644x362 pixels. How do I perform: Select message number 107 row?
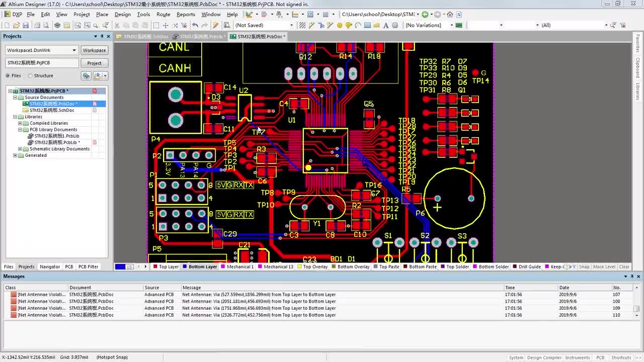coord(317,295)
